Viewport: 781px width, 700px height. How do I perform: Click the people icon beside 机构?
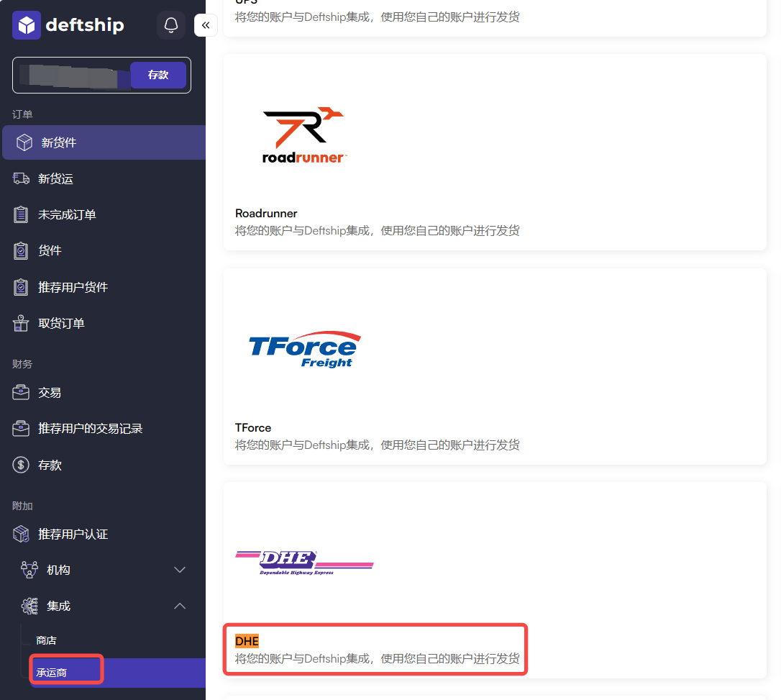point(29,570)
